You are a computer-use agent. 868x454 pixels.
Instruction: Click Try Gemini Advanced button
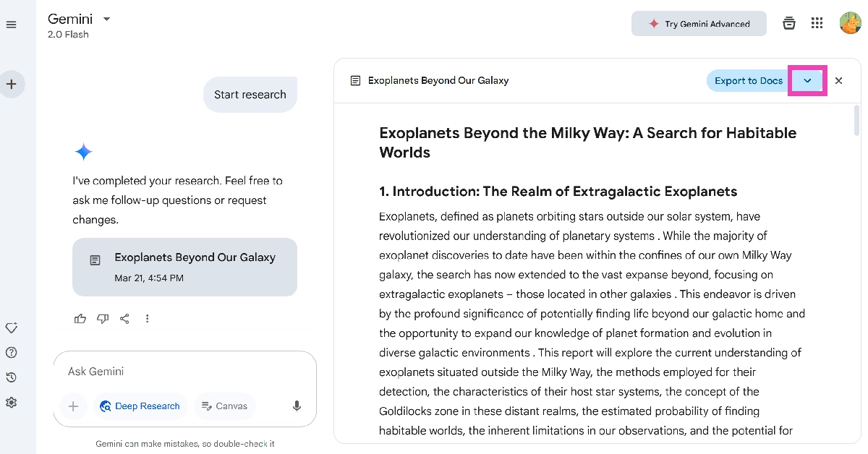click(x=699, y=24)
